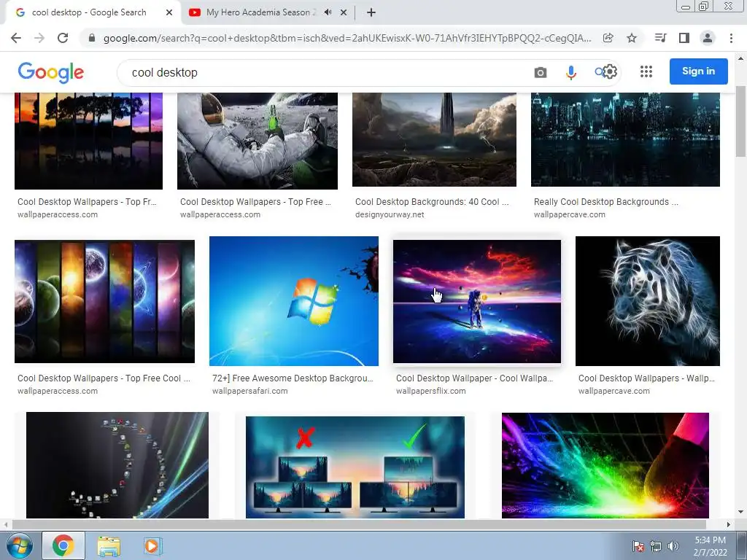Click vertical scrollbar down arrow
Image resolution: width=747 pixels, height=560 pixels.
point(740,512)
